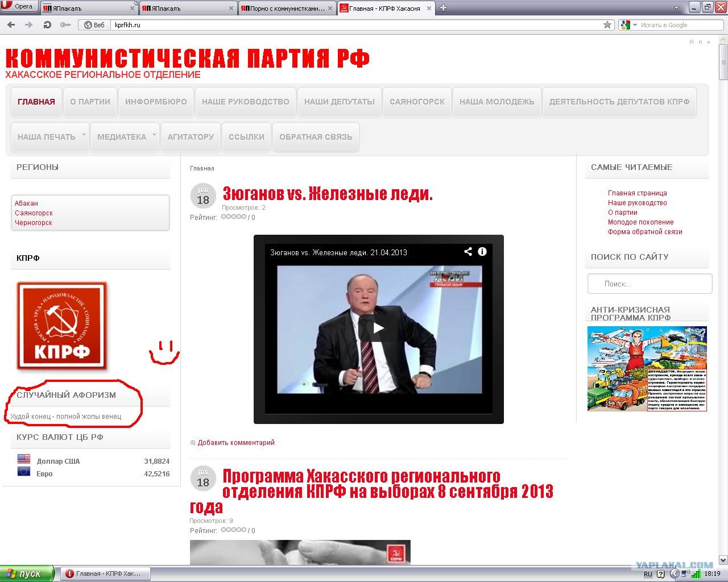Click the Главная - КПРФ Хак... taskbar button
The width and height of the screenshot is (728, 582).
[x=105, y=573]
